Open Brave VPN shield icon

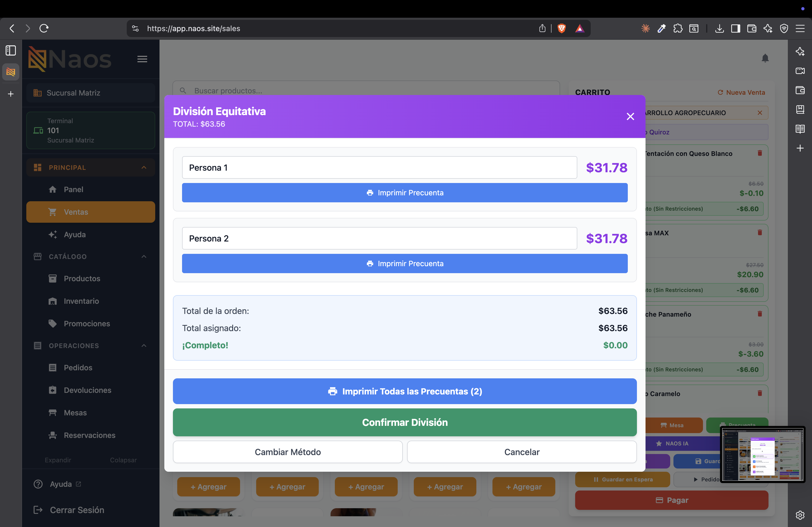coord(784,28)
